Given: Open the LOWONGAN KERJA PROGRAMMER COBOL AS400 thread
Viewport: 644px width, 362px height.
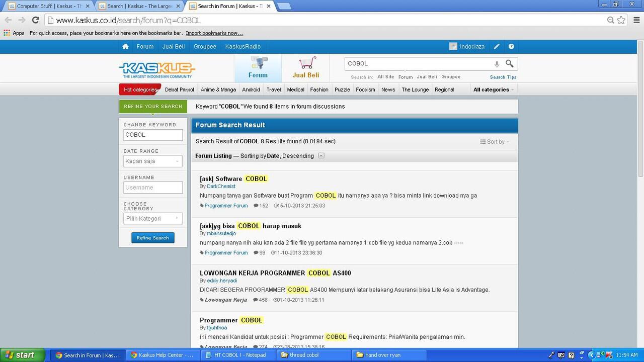Looking at the screenshot, I should click(x=275, y=273).
